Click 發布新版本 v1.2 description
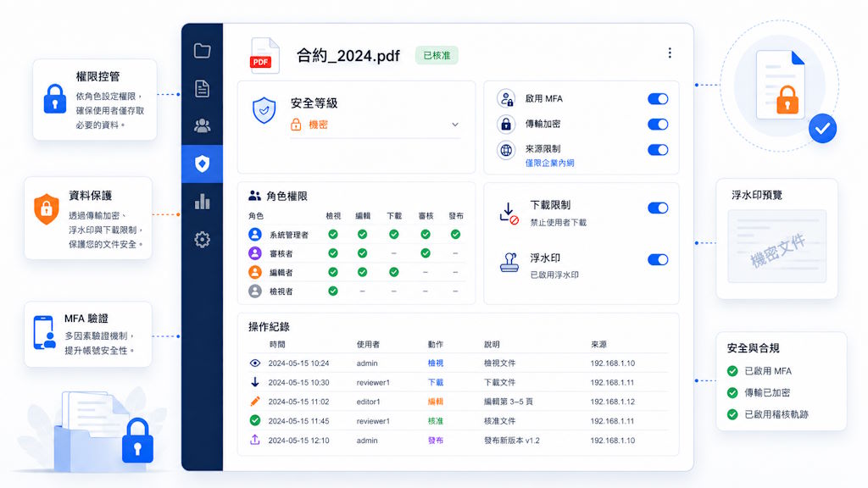Screen dimensions: 868x488 tap(511, 441)
